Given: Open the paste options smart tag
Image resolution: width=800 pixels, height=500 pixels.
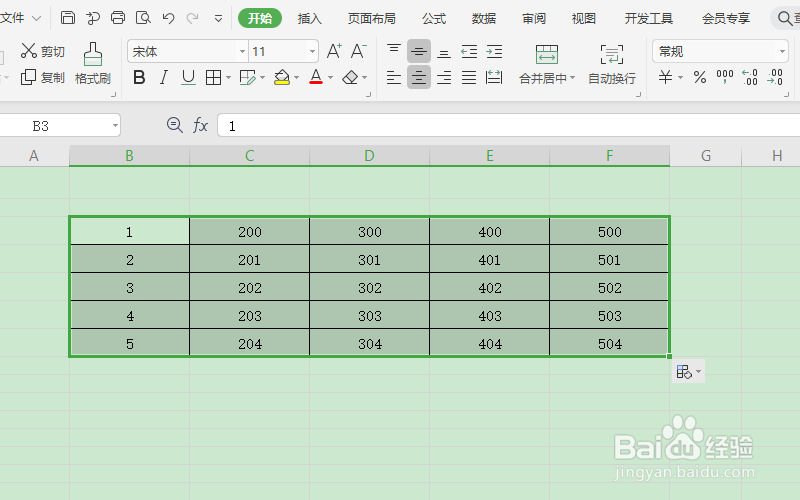Looking at the screenshot, I should point(688,371).
